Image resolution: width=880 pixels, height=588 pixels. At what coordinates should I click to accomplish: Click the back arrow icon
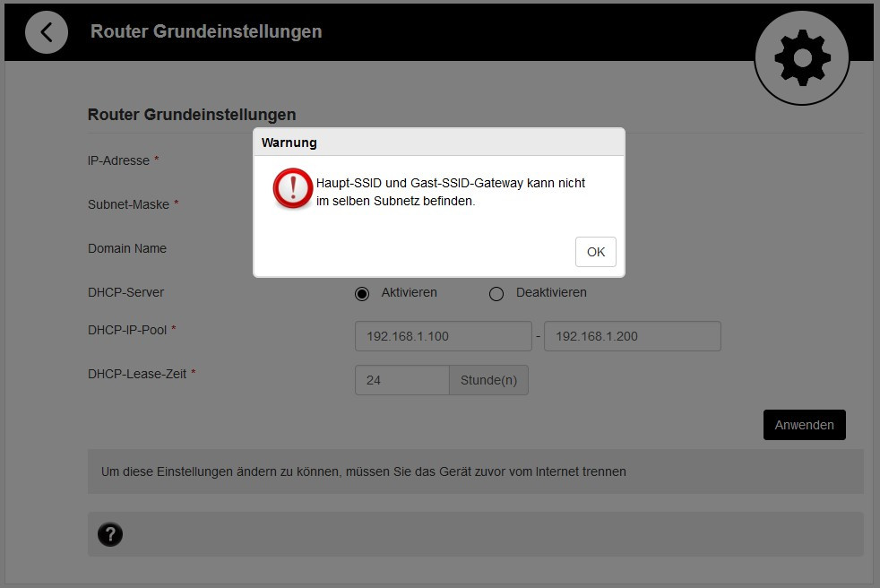pyautogui.click(x=47, y=32)
